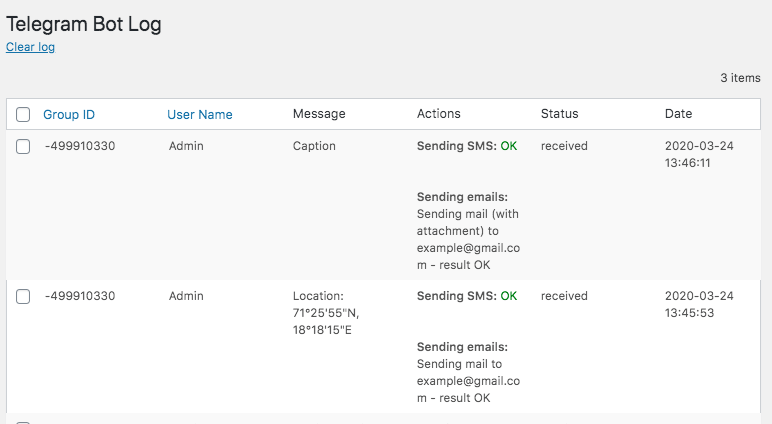Click the Date column header
The width and height of the screenshot is (772, 424).
(678, 114)
